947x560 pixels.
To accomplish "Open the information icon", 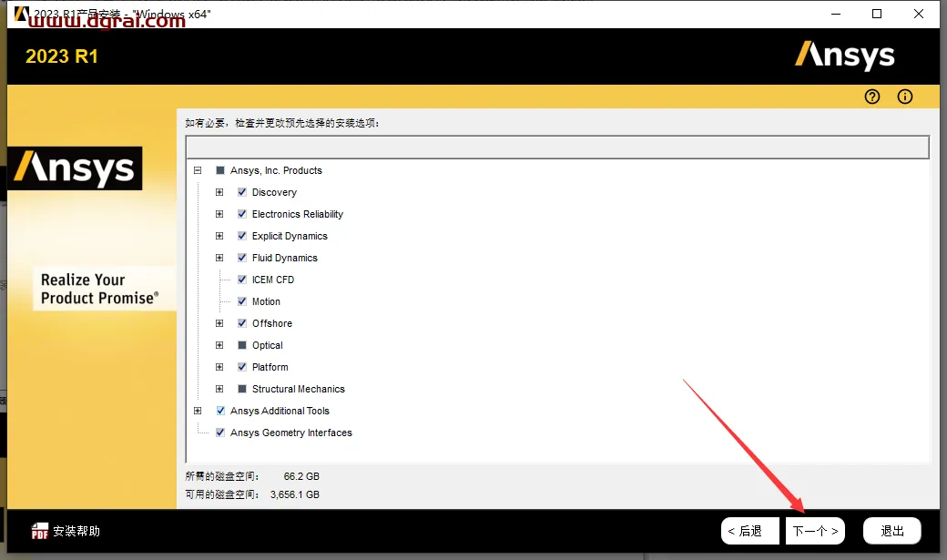I will pyautogui.click(x=905, y=97).
